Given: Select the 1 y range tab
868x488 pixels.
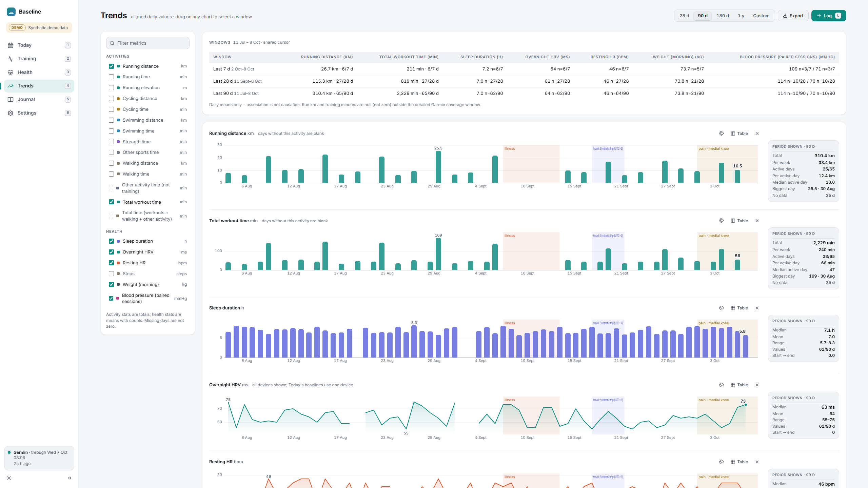Looking at the screenshot, I should pos(741,16).
